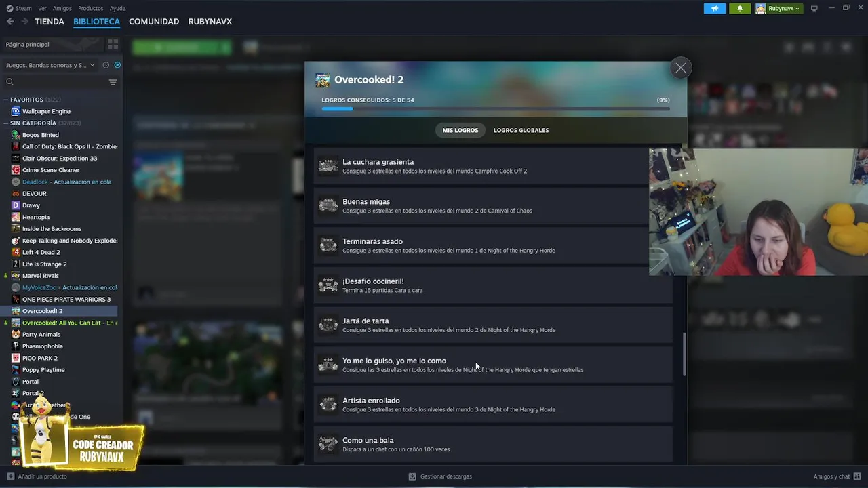
Task: Open the RUBYNAVX profile section
Action: click(x=210, y=22)
